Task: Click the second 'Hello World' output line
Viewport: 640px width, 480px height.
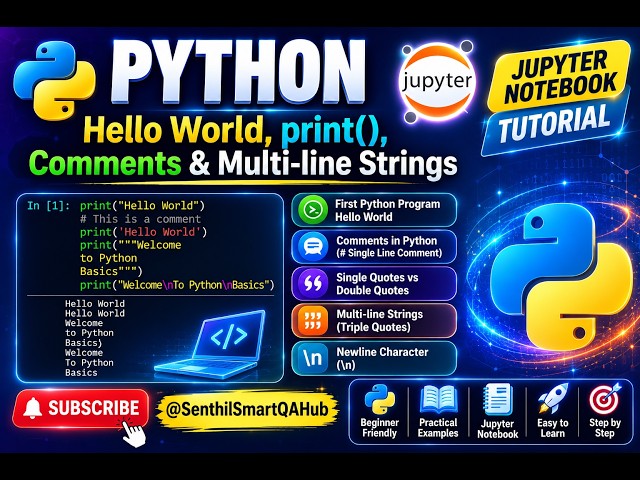Action: tap(95, 313)
